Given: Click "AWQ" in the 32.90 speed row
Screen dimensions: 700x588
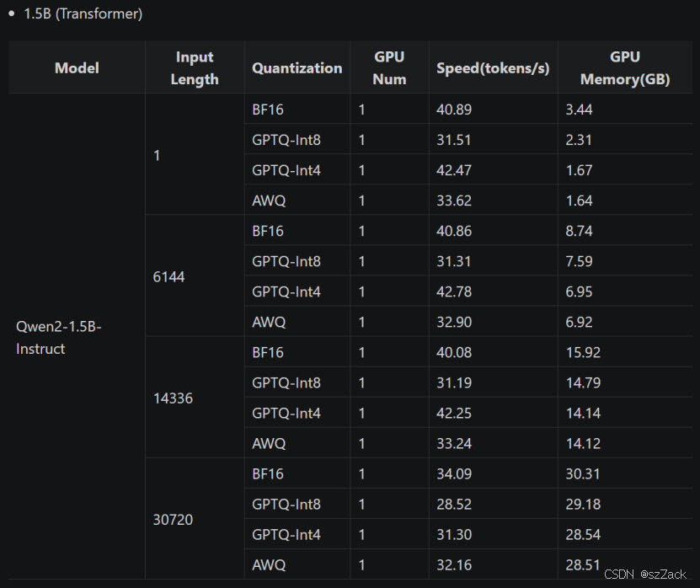Looking at the screenshot, I should point(269,322).
